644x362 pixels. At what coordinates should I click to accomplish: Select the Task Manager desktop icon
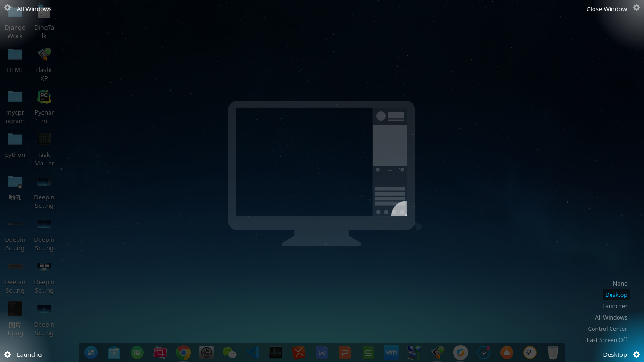coord(44,149)
